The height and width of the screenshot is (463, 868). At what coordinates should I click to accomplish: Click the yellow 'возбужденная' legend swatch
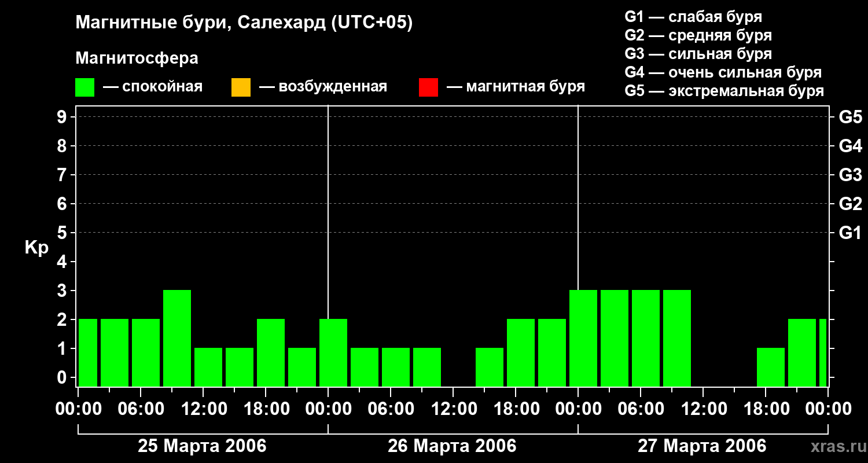click(241, 87)
